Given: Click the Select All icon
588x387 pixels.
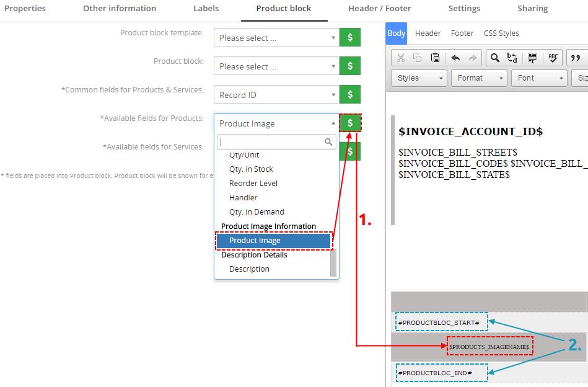Looking at the screenshot, I should [532, 58].
